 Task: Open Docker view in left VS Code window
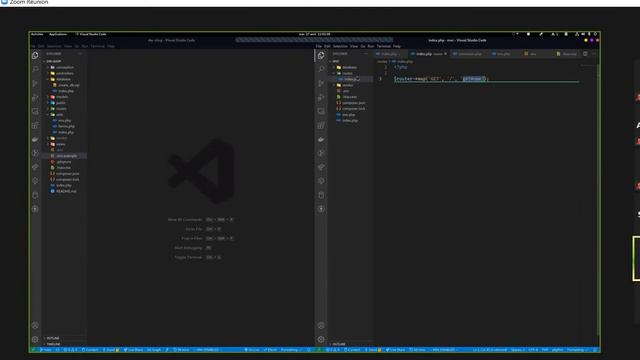coord(36,139)
